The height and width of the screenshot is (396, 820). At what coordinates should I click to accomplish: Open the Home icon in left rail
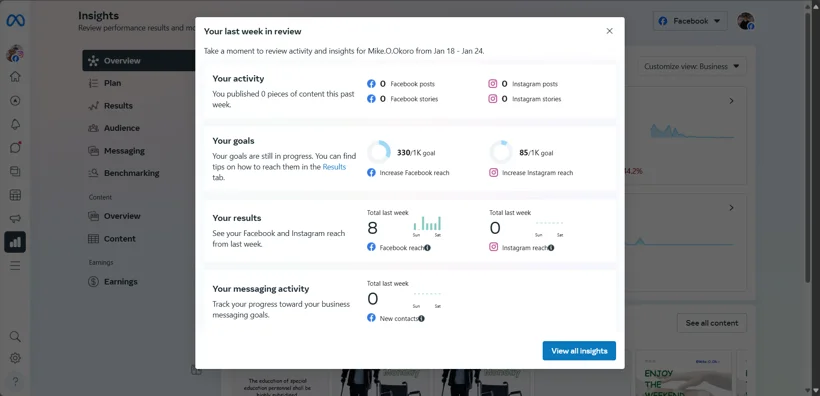point(15,76)
